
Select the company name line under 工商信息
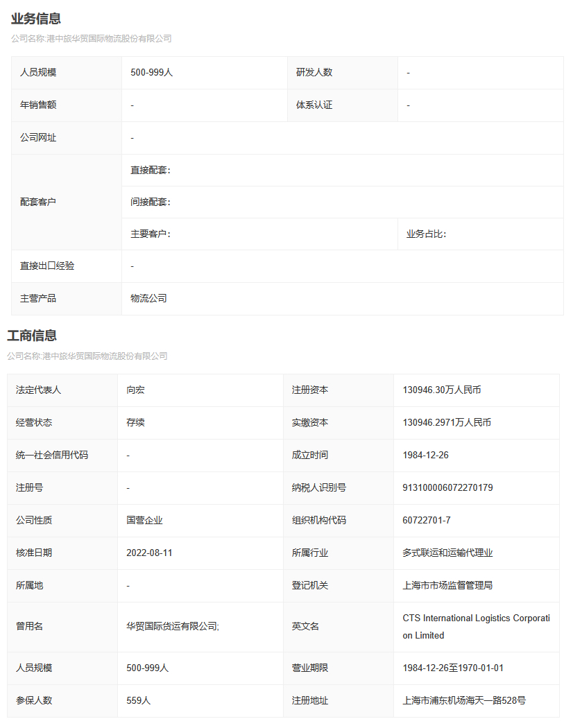[x=87, y=356]
